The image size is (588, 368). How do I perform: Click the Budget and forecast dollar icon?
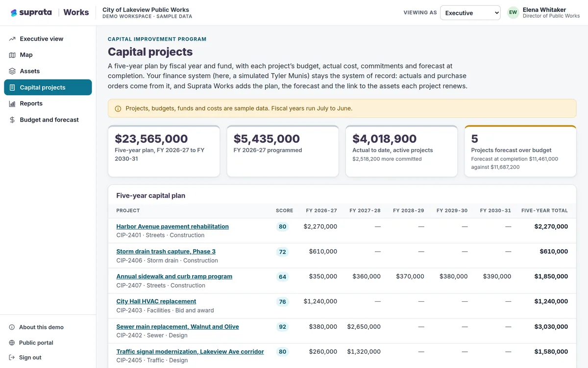(12, 120)
